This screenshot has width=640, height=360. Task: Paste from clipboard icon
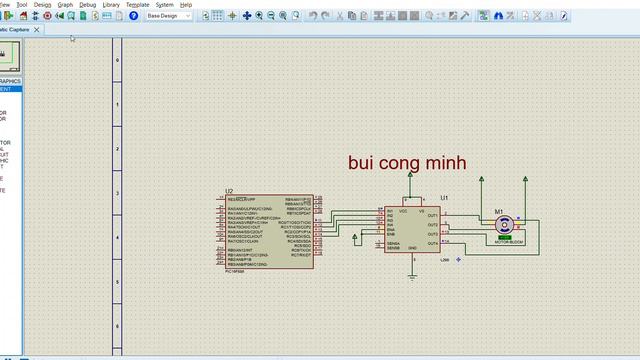pos(364,16)
